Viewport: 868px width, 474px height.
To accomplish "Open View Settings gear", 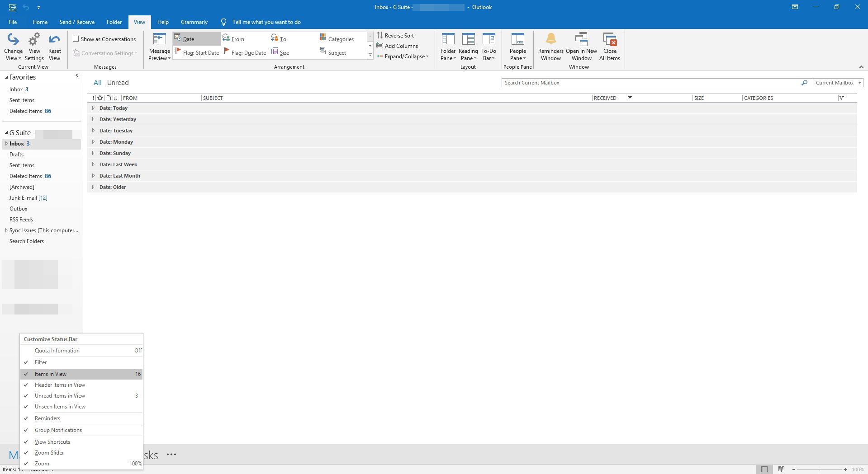I will (34, 47).
